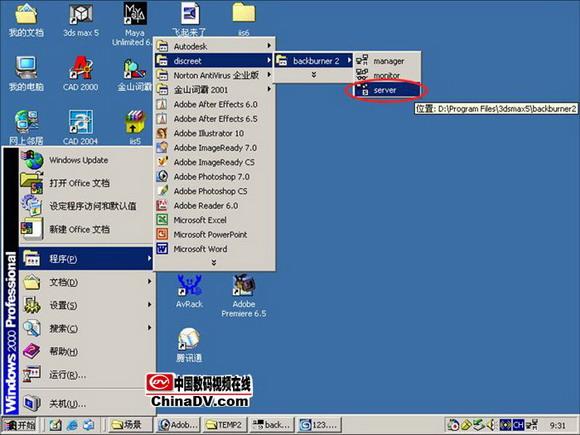Launch Adobe After Effects 6.5
Viewport: 580px width, 435px height.
click(x=214, y=118)
